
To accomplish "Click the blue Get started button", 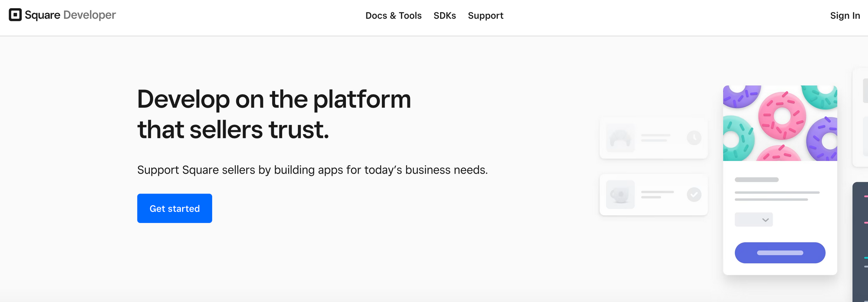I will [174, 208].
